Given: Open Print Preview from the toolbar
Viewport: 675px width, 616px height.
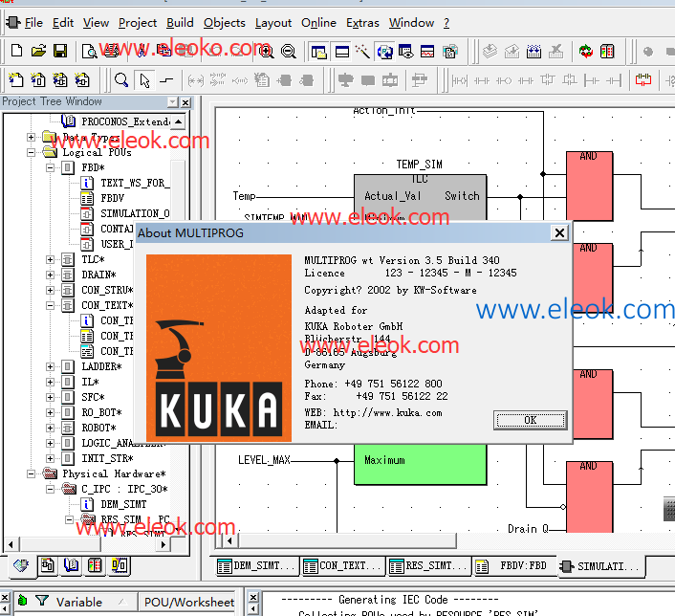Looking at the screenshot, I should coord(89,52).
